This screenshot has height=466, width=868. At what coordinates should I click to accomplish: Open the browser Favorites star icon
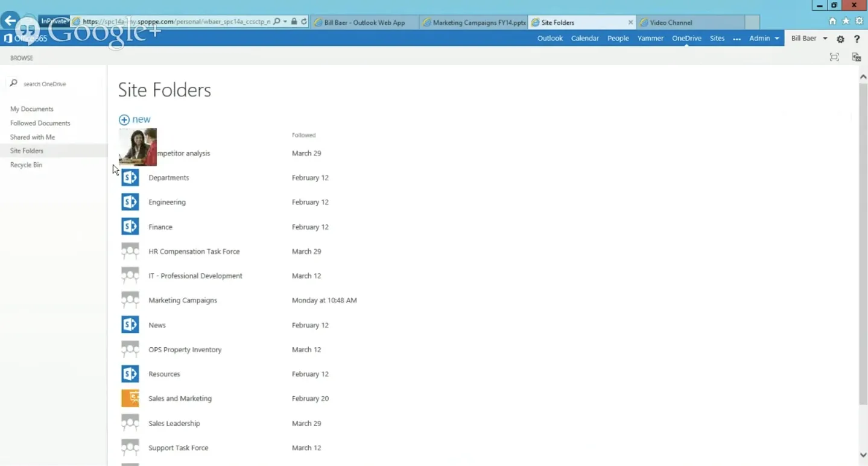(846, 21)
